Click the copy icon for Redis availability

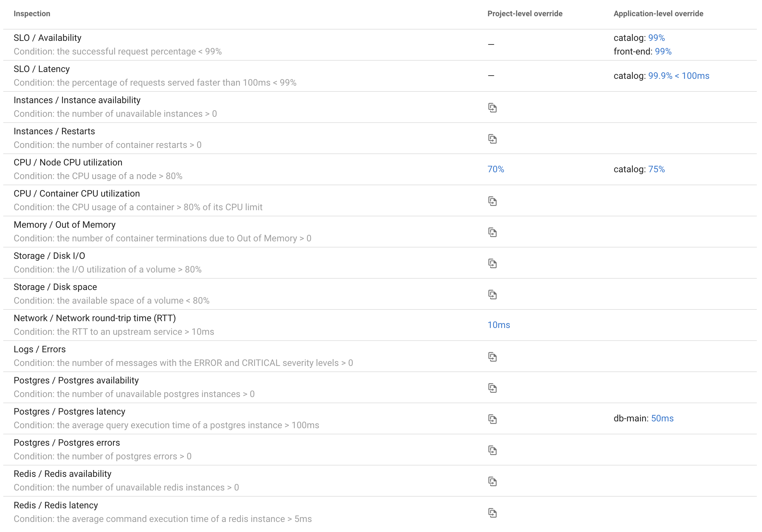[493, 480]
